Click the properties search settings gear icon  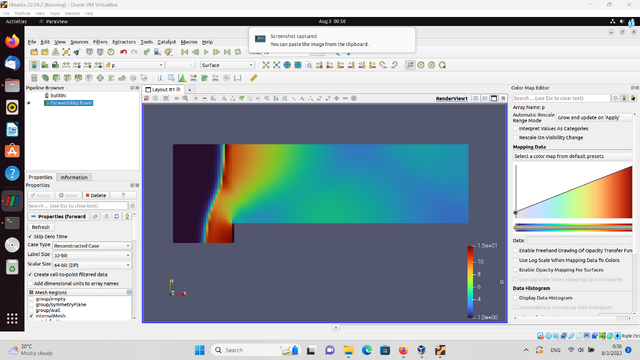132,206
